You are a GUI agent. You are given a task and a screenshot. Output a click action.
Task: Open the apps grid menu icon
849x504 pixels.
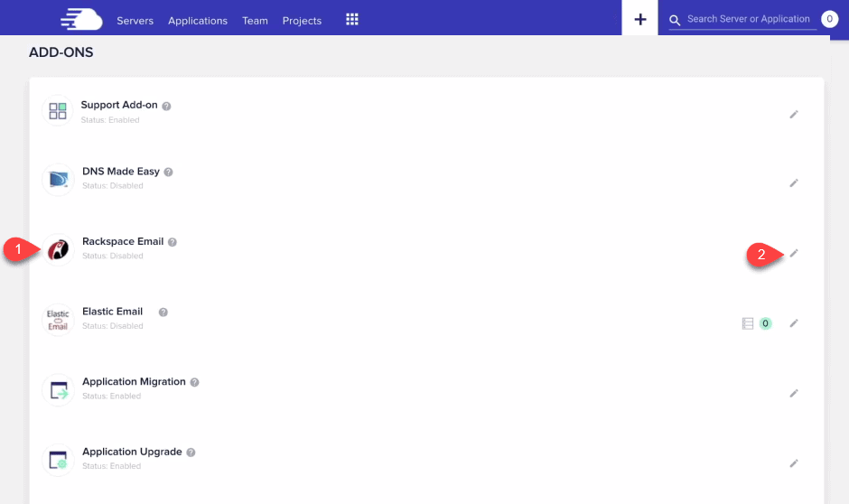pos(352,20)
